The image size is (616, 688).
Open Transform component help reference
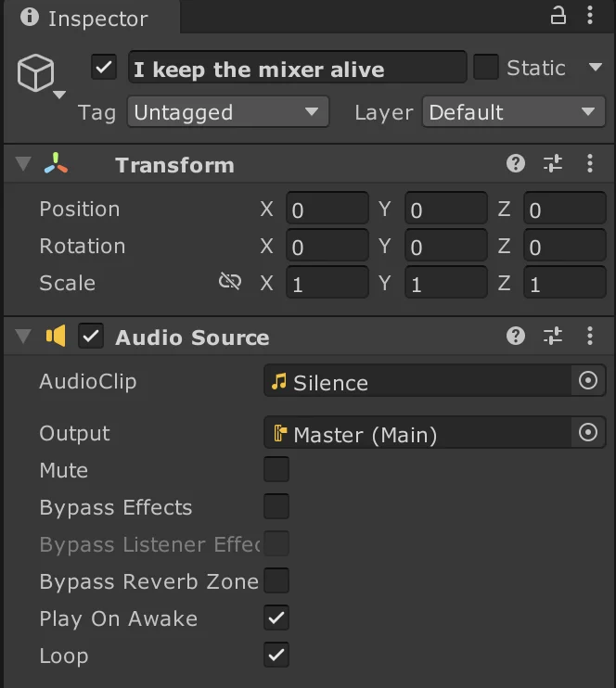[x=516, y=164]
